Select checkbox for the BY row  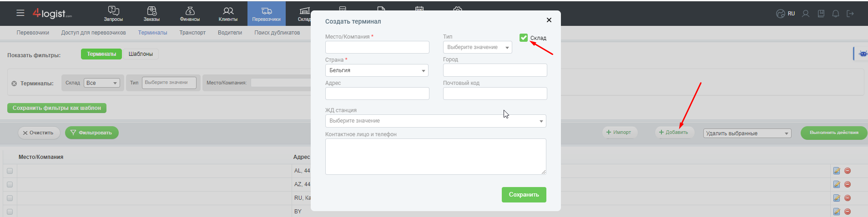click(x=10, y=212)
